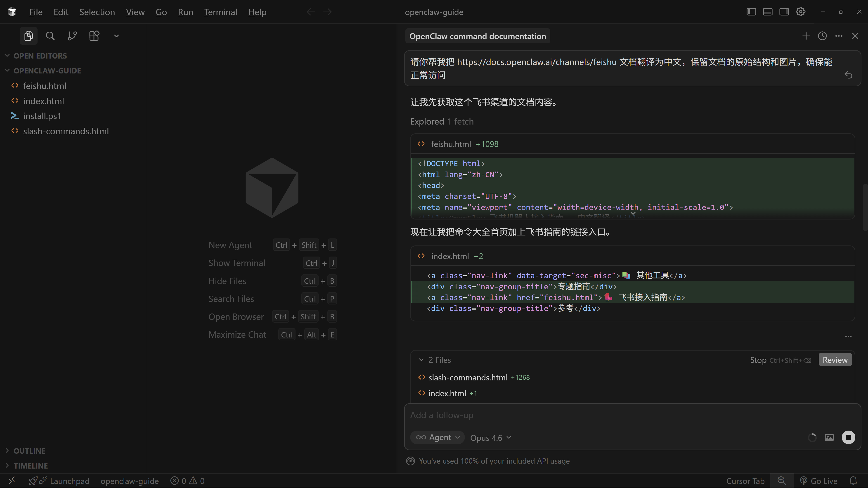The height and width of the screenshot is (488, 868).
Task: Open the Agent mode dropdown
Action: click(x=437, y=438)
